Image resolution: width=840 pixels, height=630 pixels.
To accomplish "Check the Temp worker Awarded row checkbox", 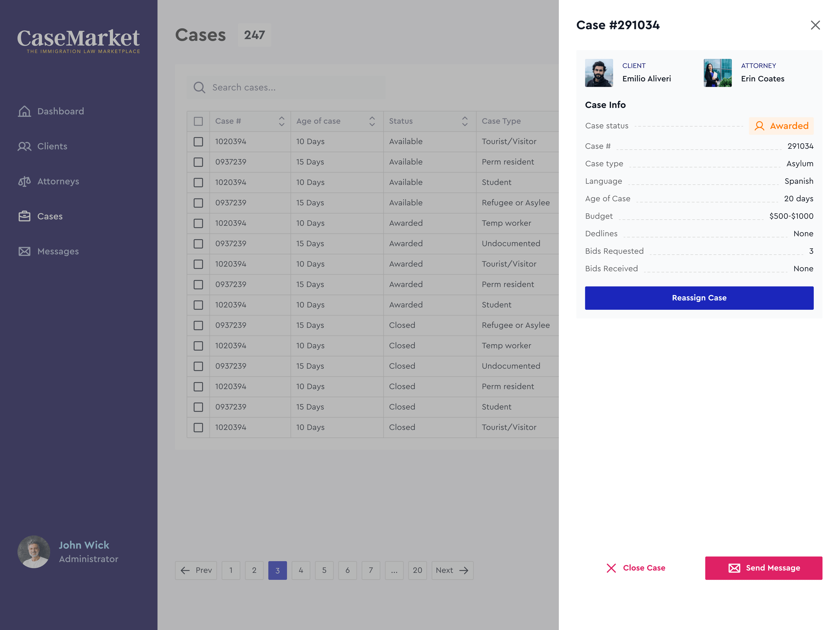I will pos(198,223).
